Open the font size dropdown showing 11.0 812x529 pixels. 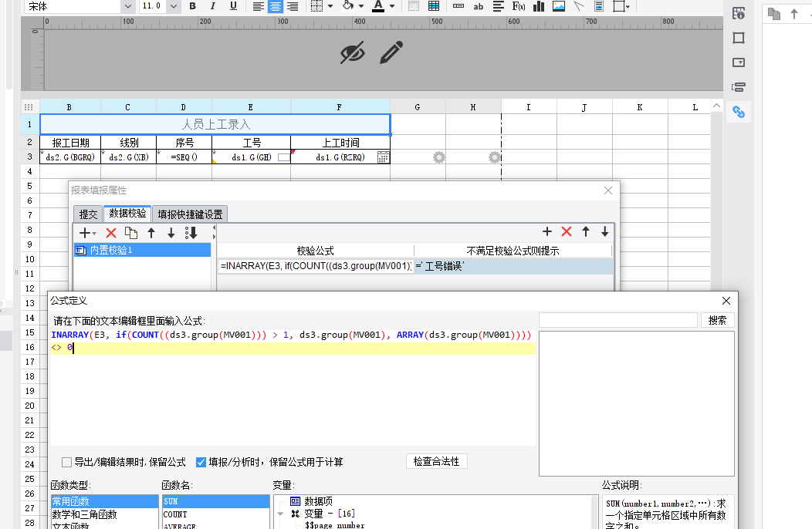coord(174,6)
